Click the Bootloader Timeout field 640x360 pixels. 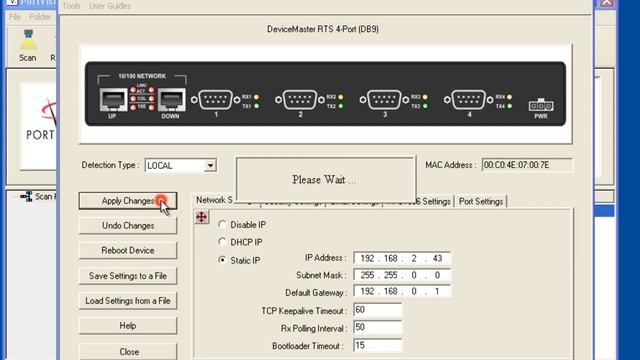pyautogui.click(x=378, y=345)
